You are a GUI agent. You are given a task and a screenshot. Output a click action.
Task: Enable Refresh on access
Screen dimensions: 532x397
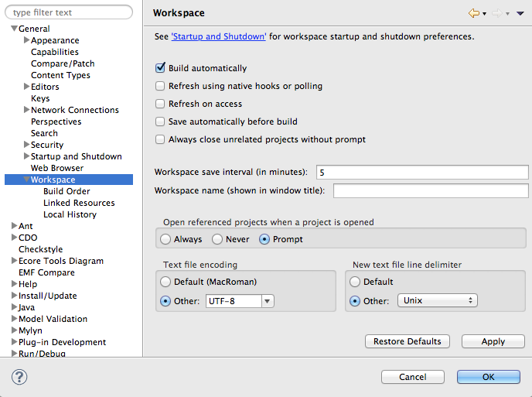(161, 104)
